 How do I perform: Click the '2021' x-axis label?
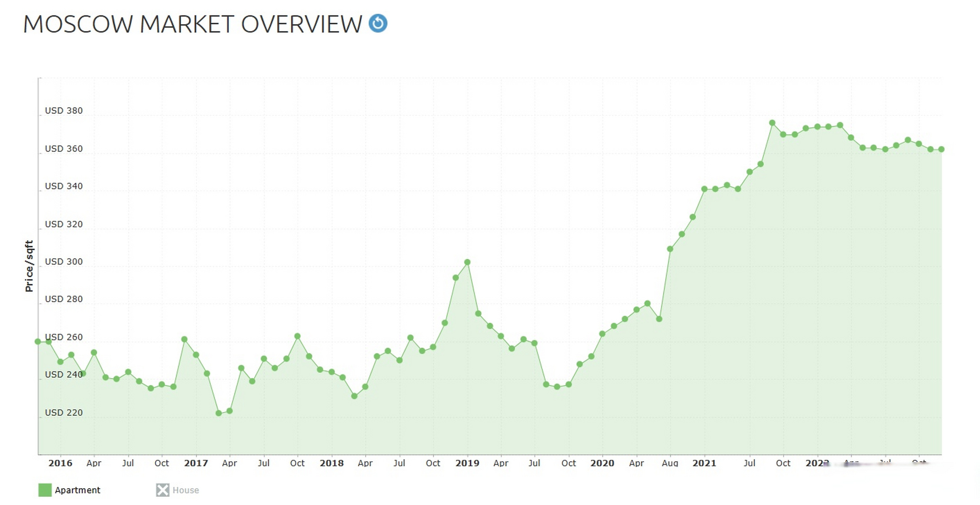point(704,463)
